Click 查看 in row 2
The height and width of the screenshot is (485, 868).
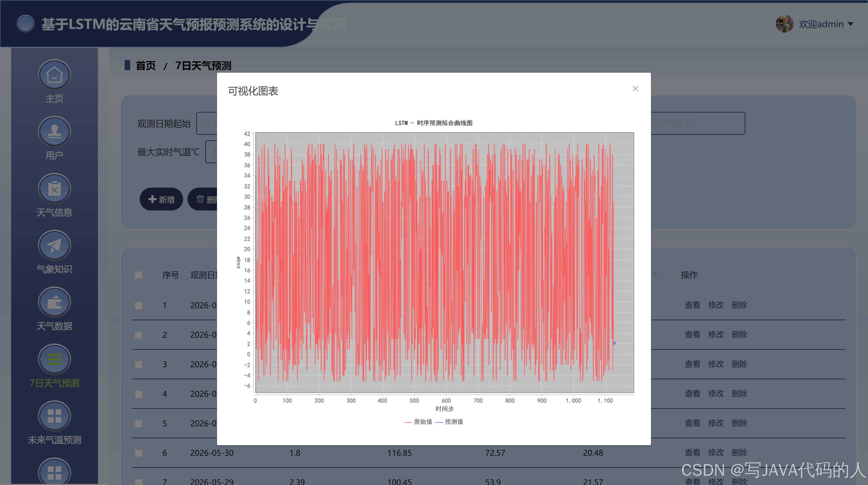[692, 335]
